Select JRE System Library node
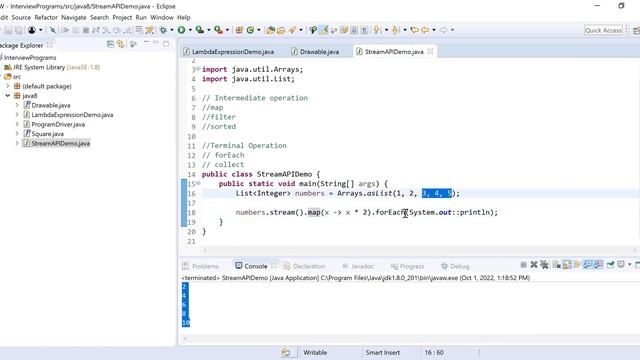The width and height of the screenshot is (640, 360). [x=52, y=67]
